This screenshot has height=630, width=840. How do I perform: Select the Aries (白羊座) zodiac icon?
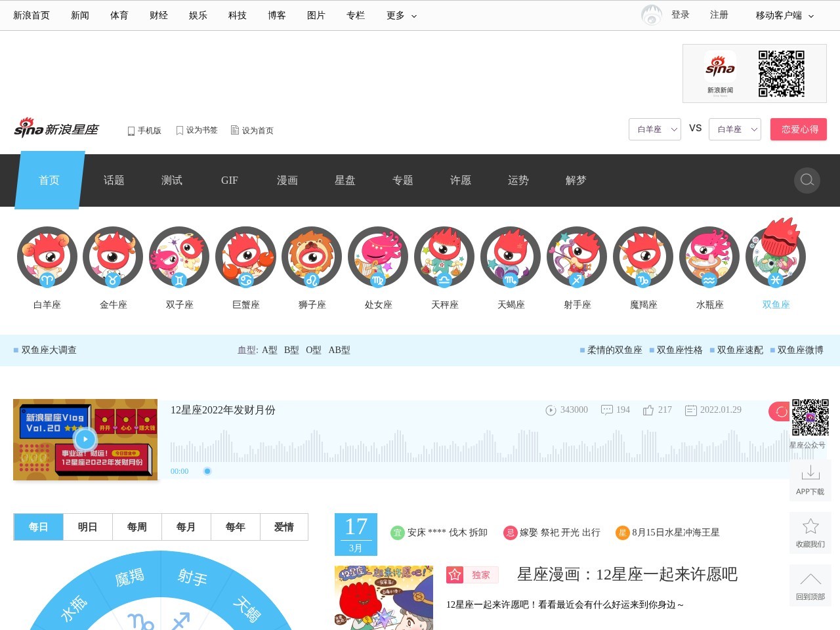47,257
